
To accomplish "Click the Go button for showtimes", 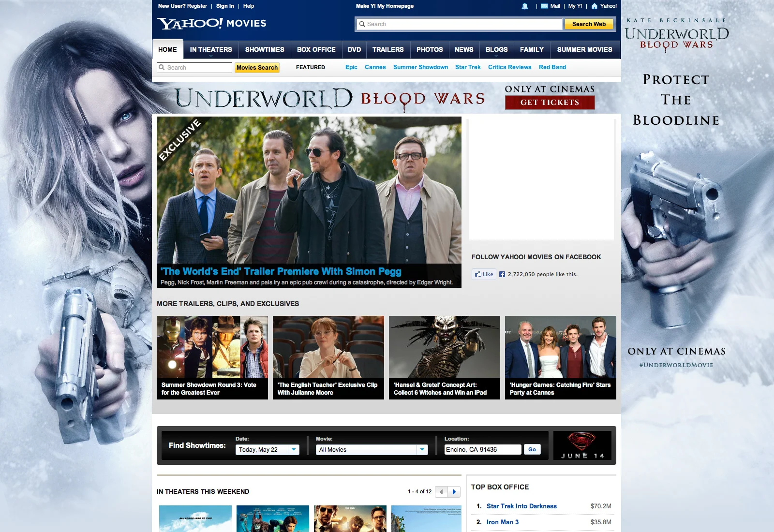I will click(532, 450).
